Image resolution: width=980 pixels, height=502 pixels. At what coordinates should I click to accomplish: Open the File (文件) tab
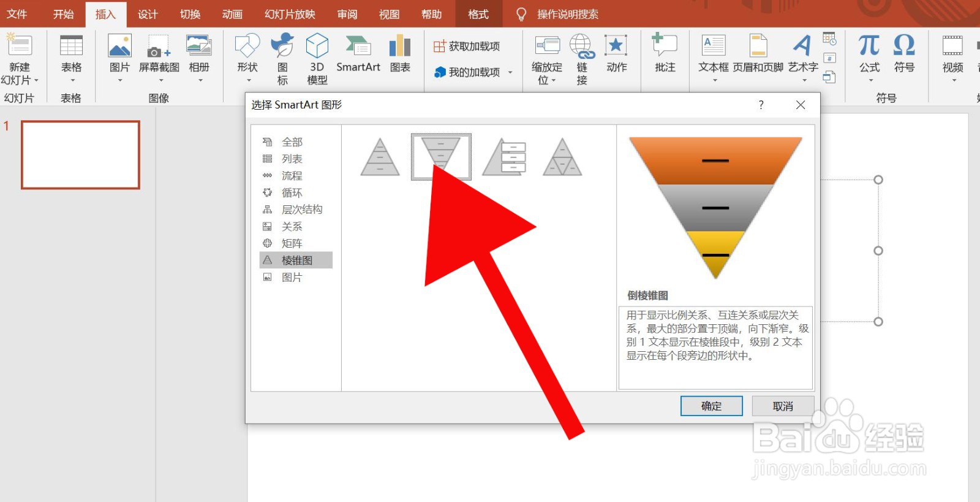[x=17, y=14]
